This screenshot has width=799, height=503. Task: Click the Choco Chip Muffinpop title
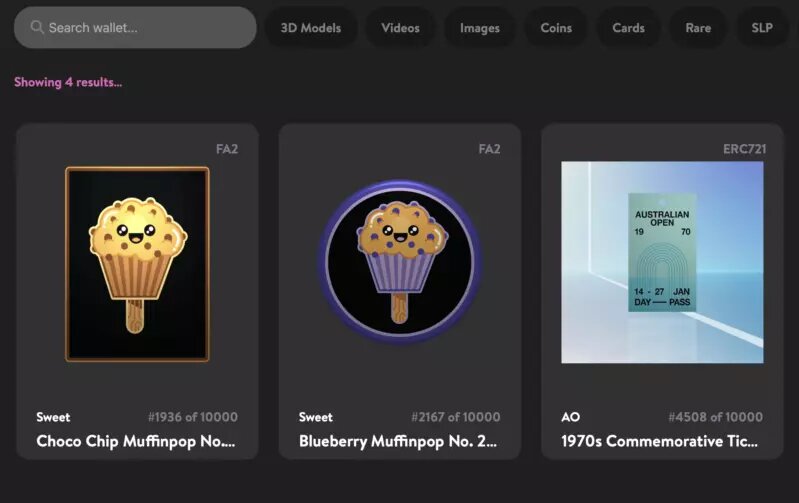136,441
